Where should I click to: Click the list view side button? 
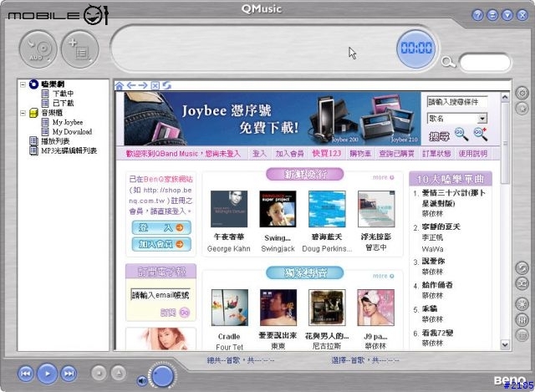pyautogui.click(x=522, y=335)
